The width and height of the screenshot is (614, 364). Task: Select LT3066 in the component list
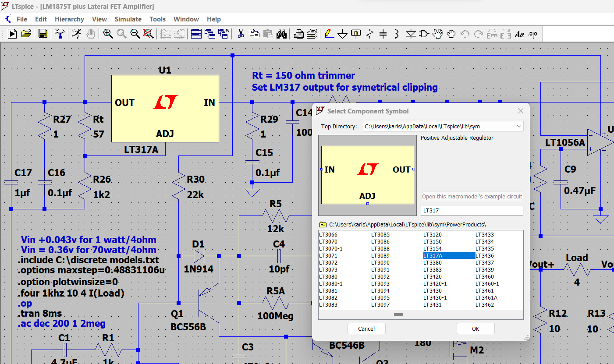click(x=328, y=235)
